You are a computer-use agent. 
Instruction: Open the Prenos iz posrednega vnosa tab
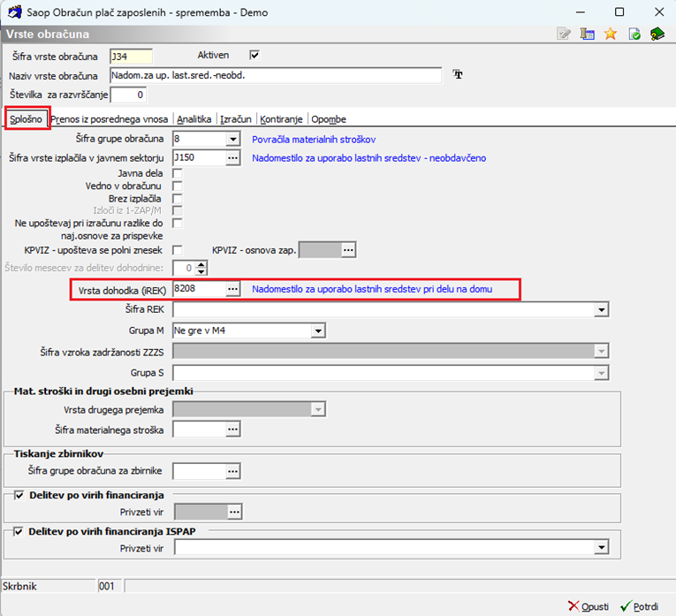(110, 119)
